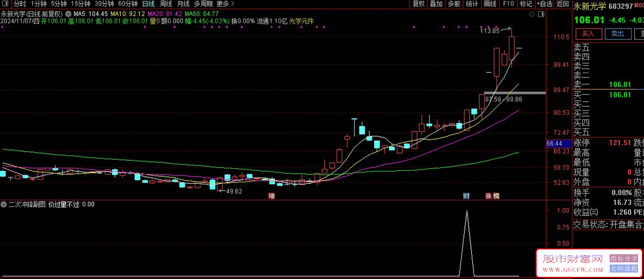Click the 光学元件 sector link
The width and height of the screenshot is (644, 279).
pos(301,22)
